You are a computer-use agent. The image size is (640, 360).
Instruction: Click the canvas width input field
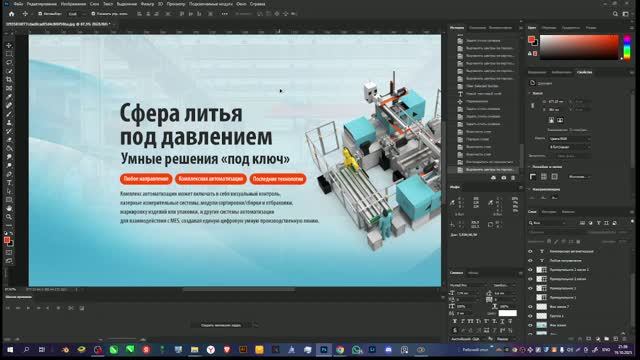(558, 101)
